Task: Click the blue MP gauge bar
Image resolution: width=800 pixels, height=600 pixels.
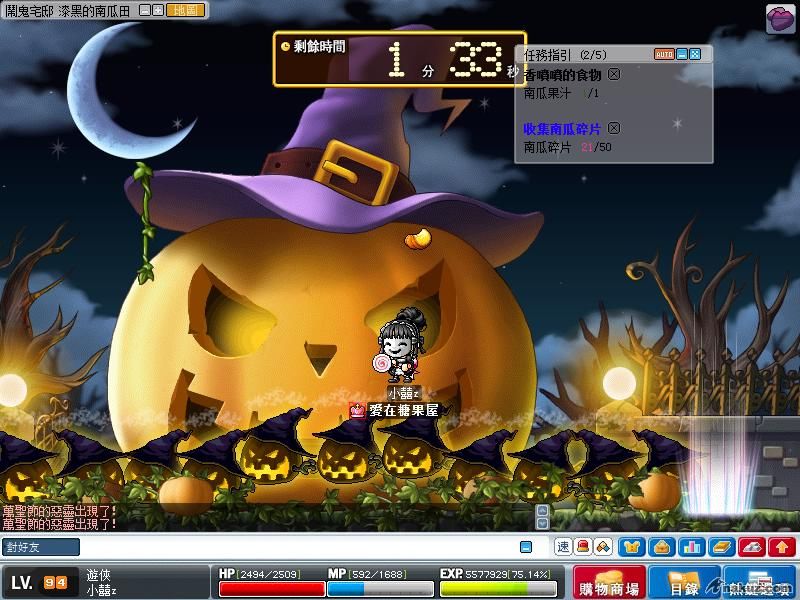Action: point(380,589)
